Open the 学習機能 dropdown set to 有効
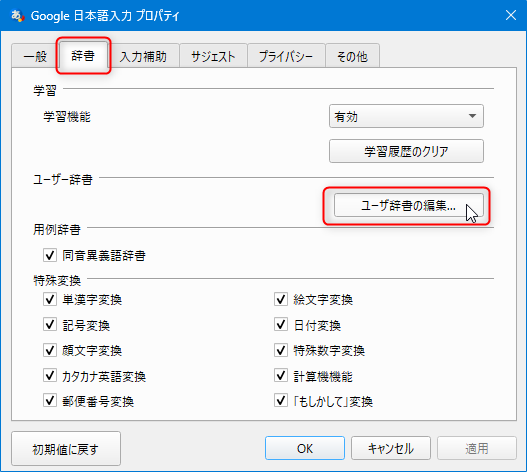527x472 pixels. click(406, 116)
